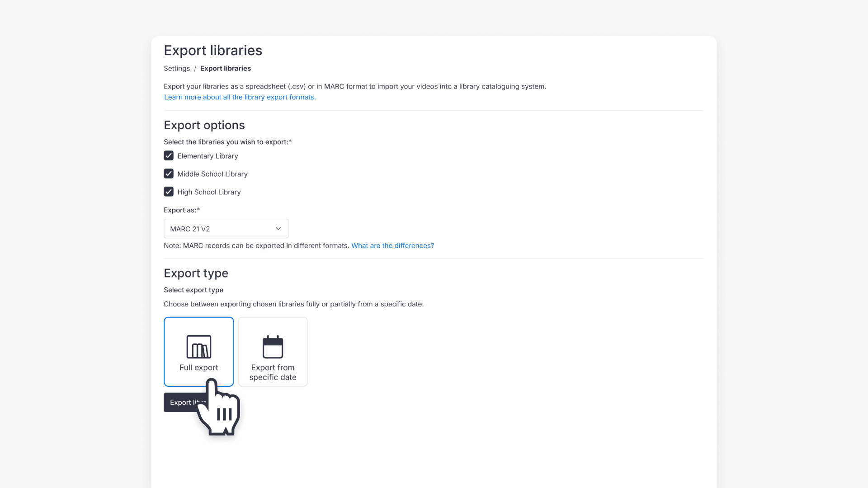Disable the High School Library checkbox
868x488 pixels.
click(169, 192)
